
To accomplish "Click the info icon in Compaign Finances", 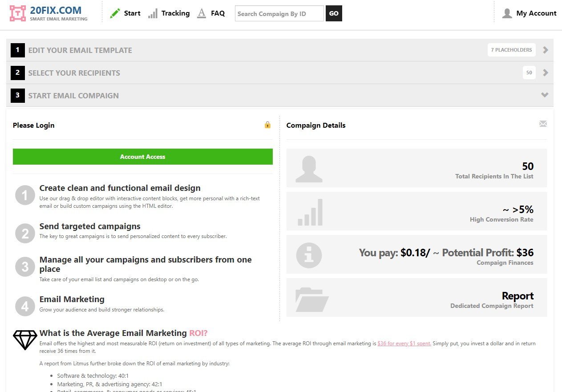I will click(309, 255).
